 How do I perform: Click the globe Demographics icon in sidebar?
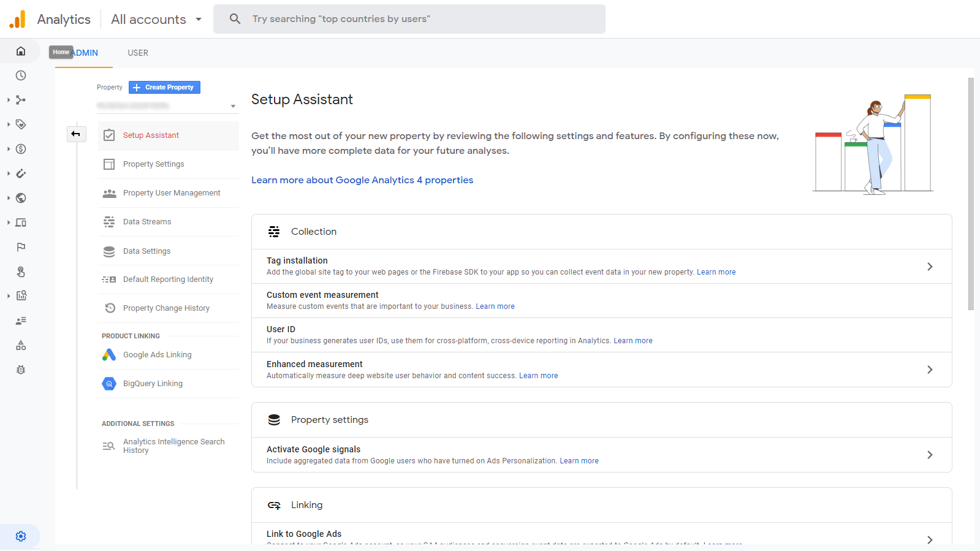(21, 198)
